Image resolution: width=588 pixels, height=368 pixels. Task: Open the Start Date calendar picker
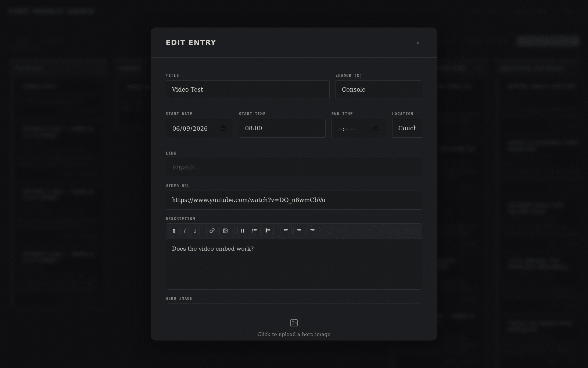click(x=223, y=128)
